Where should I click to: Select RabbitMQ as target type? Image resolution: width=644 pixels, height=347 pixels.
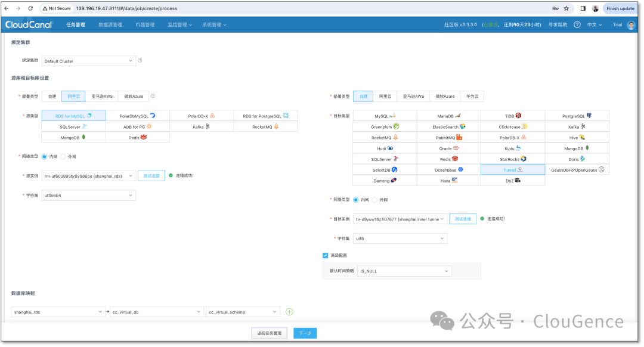(x=449, y=137)
